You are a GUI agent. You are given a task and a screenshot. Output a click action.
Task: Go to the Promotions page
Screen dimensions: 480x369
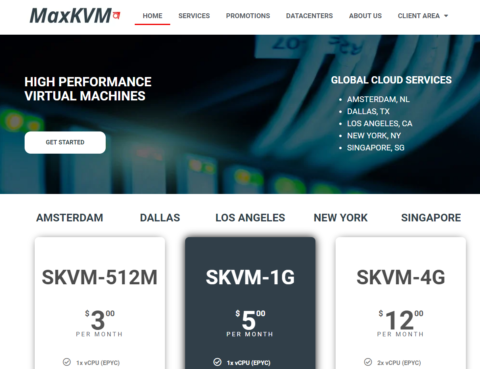click(x=248, y=16)
